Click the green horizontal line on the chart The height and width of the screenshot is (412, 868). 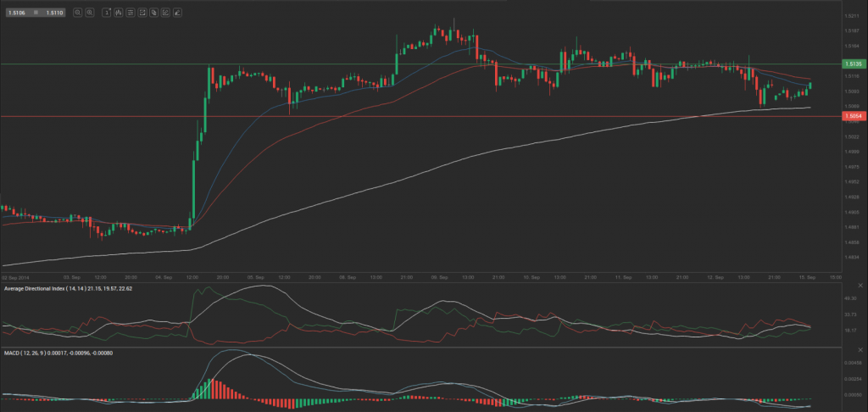(x=424, y=64)
